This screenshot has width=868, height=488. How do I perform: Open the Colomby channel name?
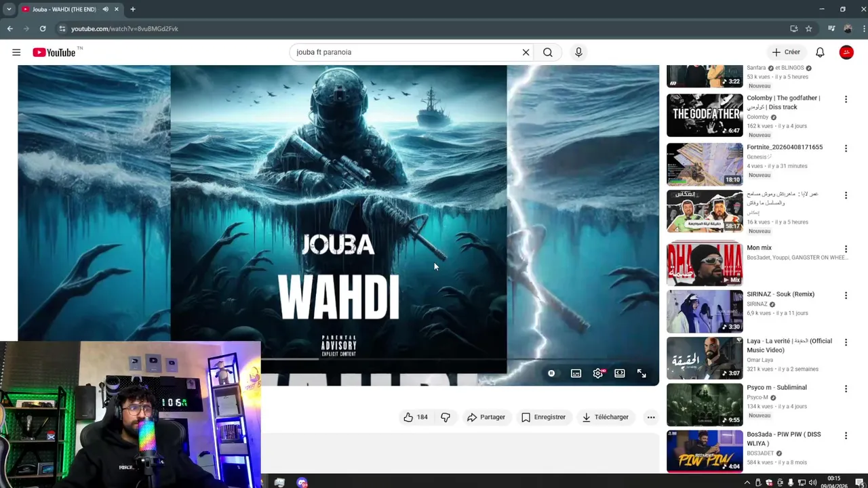tap(757, 117)
